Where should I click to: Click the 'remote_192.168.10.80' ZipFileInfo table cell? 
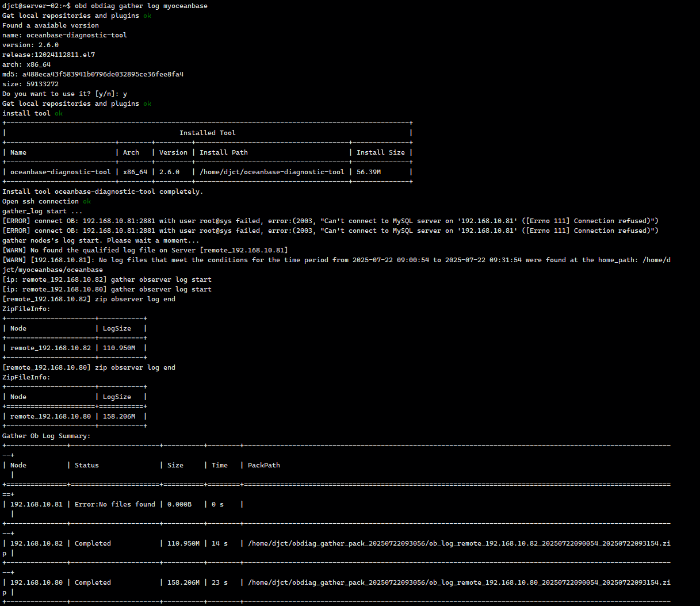[x=51, y=416]
